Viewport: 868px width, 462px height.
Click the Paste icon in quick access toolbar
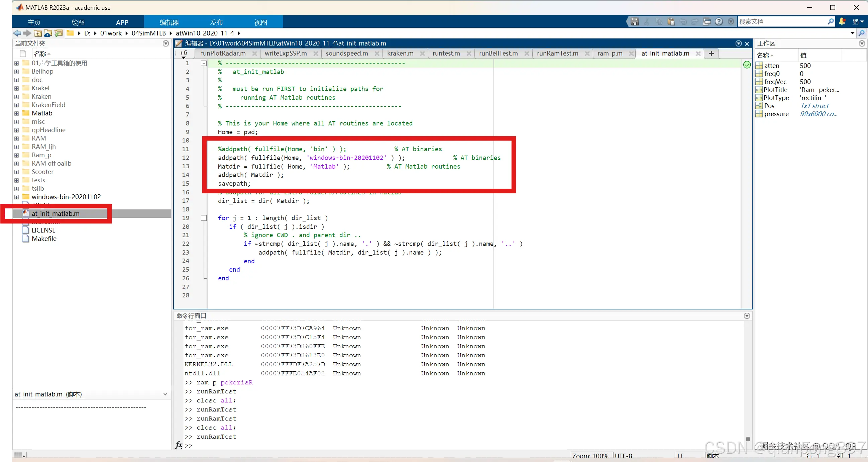671,22
